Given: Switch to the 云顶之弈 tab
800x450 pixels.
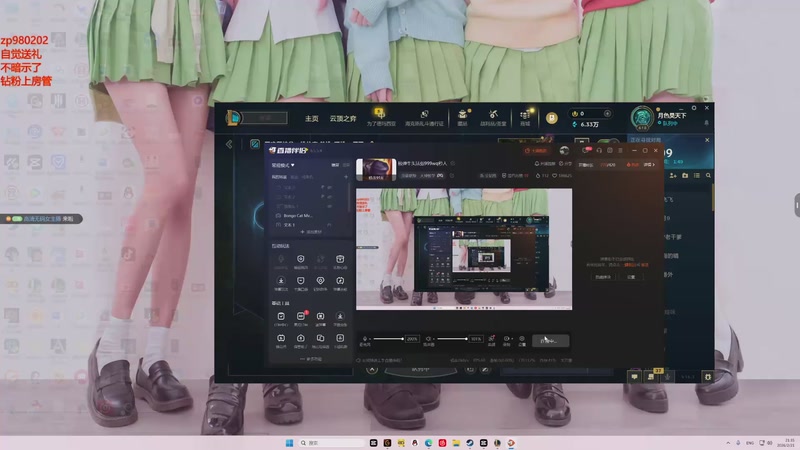Looking at the screenshot, I should click(x=342, y=118).
